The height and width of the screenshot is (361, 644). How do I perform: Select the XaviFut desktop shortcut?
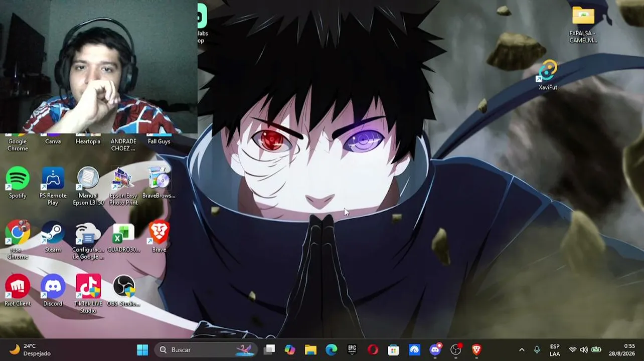(548, 75)
